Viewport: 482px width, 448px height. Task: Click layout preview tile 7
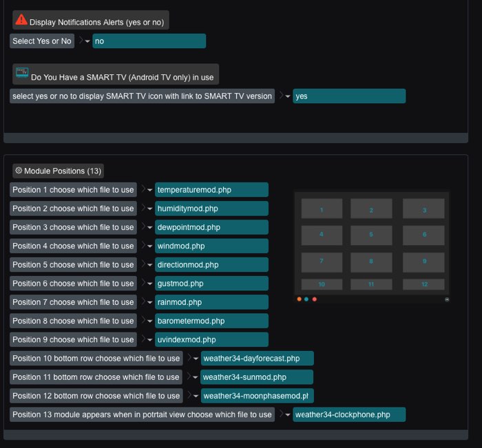pos(322,262)
